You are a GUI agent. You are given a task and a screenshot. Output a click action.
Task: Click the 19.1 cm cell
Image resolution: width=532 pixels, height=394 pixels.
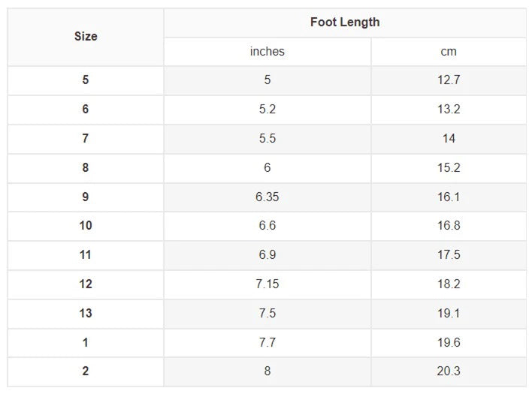(449, 314)
